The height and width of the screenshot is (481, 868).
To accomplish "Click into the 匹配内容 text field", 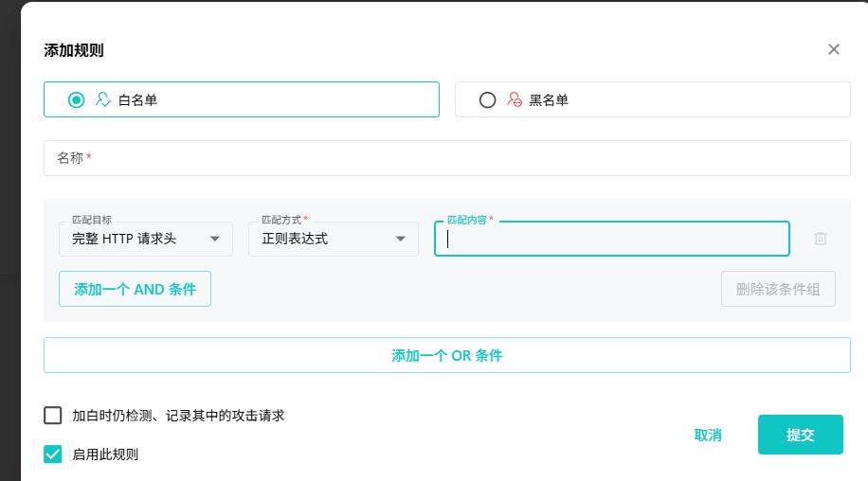I will coord(611,239).
